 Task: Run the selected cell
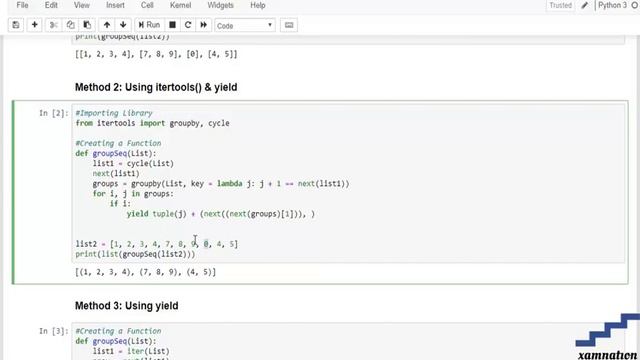click(x=149, y=25)
